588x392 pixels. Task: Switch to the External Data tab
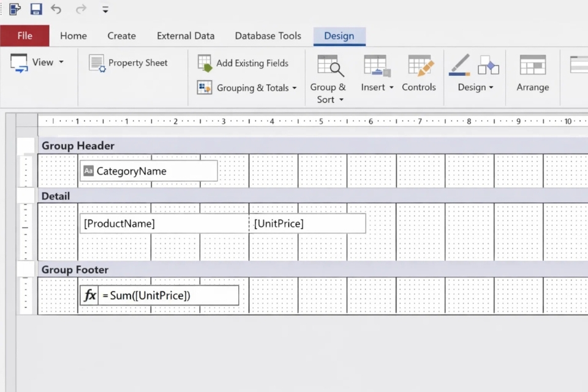[x=186, y=36]
